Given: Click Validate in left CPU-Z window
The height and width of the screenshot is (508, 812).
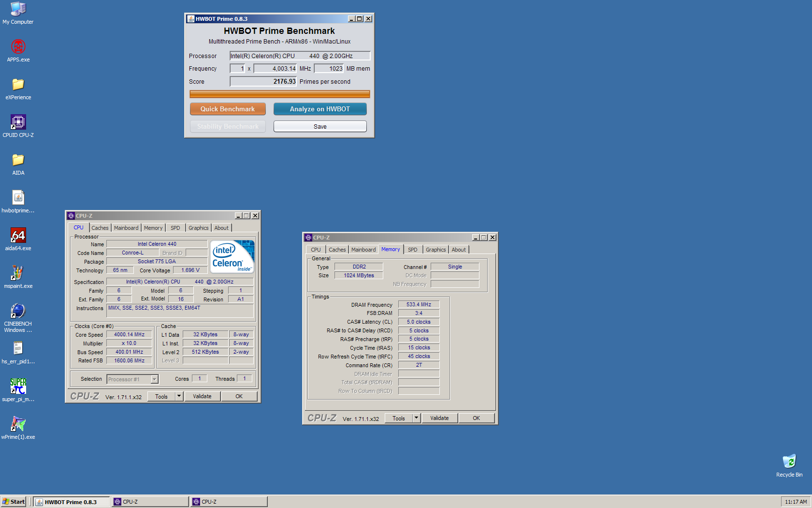Looking at the screenshot, I should point(202,396).
